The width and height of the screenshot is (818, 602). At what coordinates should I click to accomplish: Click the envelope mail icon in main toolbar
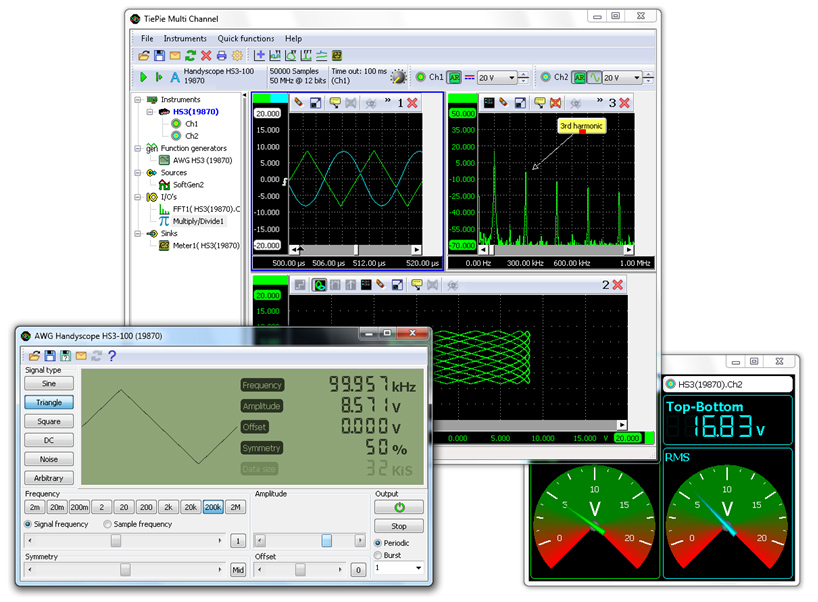175,55
